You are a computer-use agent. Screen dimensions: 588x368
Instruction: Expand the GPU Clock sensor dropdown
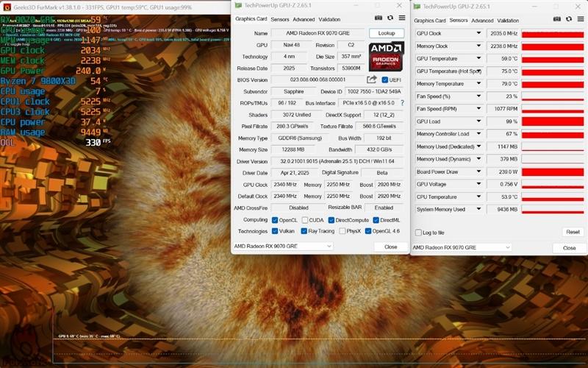click(x=478, y=33)
